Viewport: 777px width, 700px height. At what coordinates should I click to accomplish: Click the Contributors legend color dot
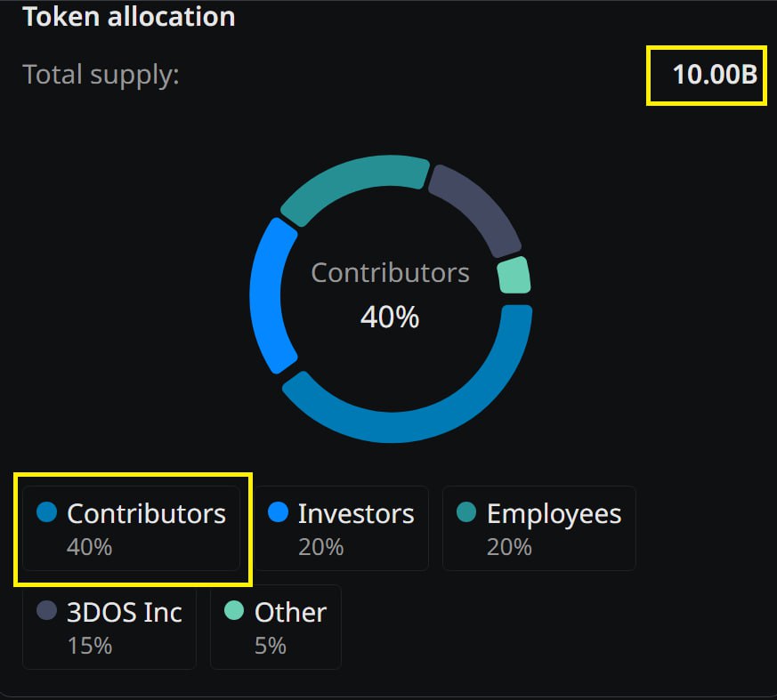tap(47, 512)
